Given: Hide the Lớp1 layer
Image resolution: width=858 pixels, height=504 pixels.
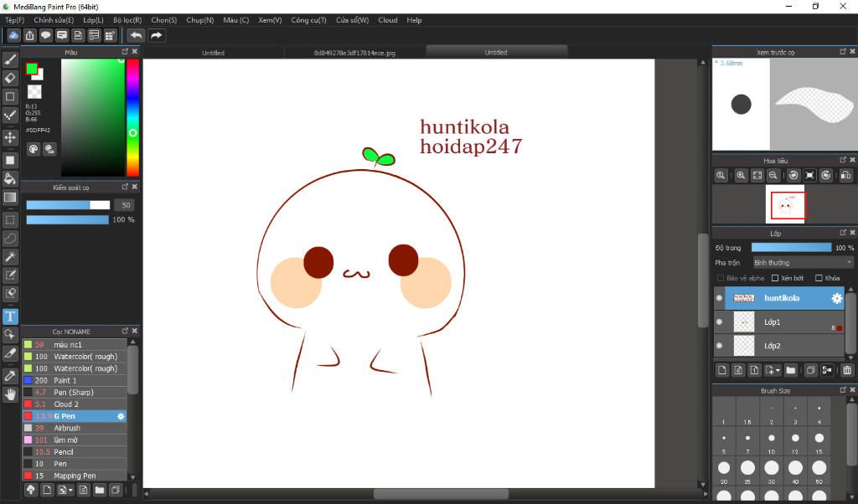Looking at the screenshot, I should (720, 322).
